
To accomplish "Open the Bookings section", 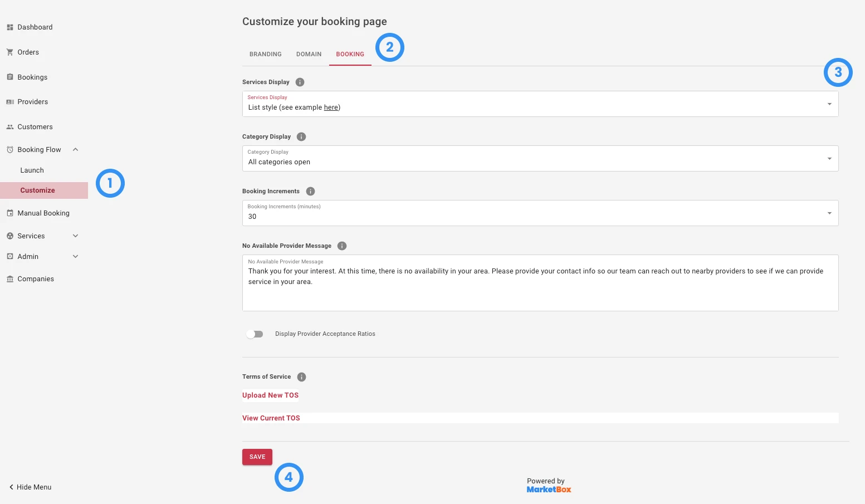I will tap(32, 77).
